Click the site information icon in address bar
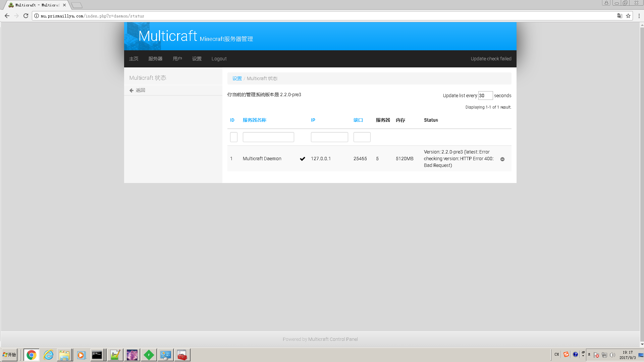The image size is (644, 362). coord(37,16)
